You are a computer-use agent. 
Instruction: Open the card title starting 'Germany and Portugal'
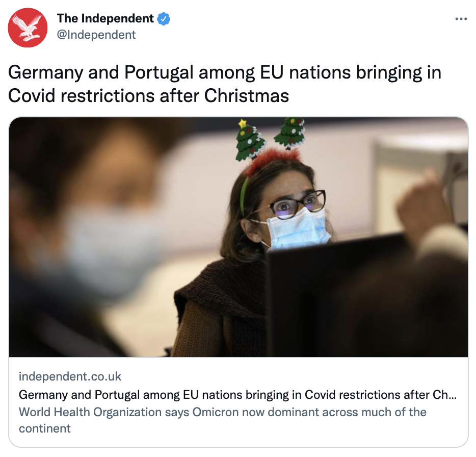point(237,395)
